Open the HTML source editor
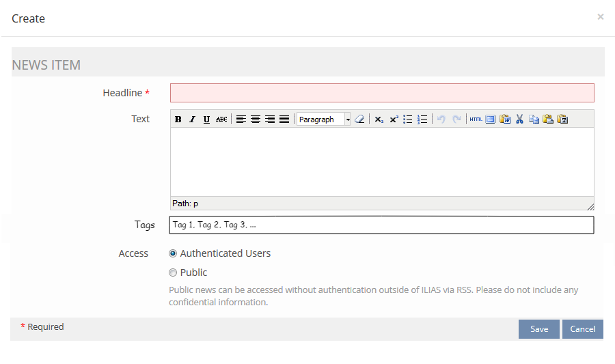Viewport: 615px width, 364px height. [x=476, y=120]
